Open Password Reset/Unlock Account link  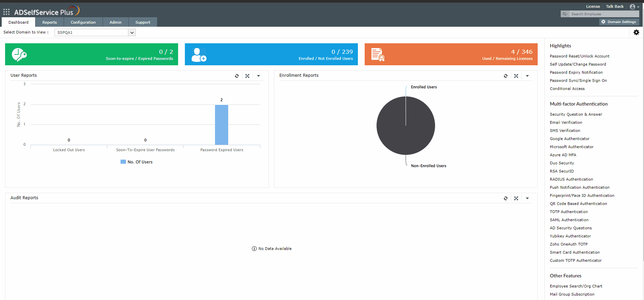[x=579, y=56]
